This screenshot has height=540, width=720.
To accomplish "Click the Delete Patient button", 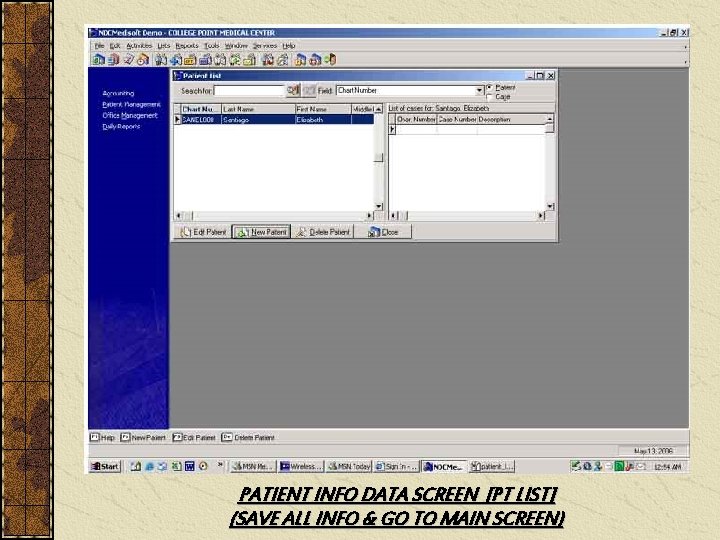I will (323, 232).
